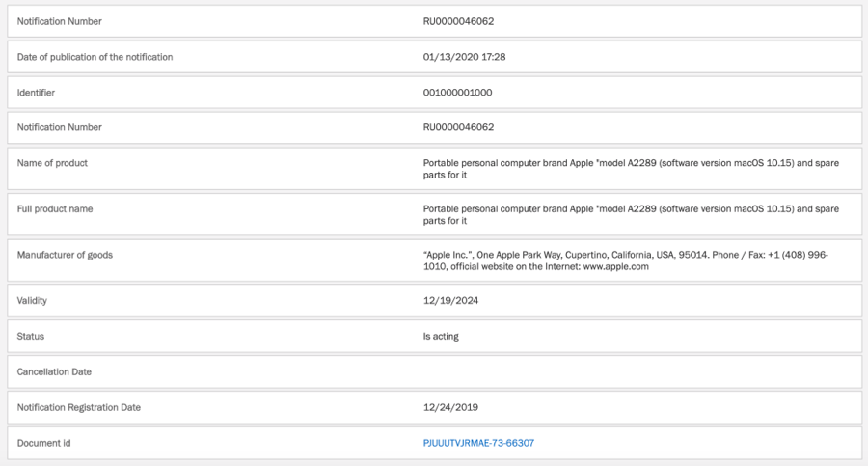Click the 'Cancellation Date' label
Image resolution: width=868 pixels, height=466 pixels.
point(54,371)
